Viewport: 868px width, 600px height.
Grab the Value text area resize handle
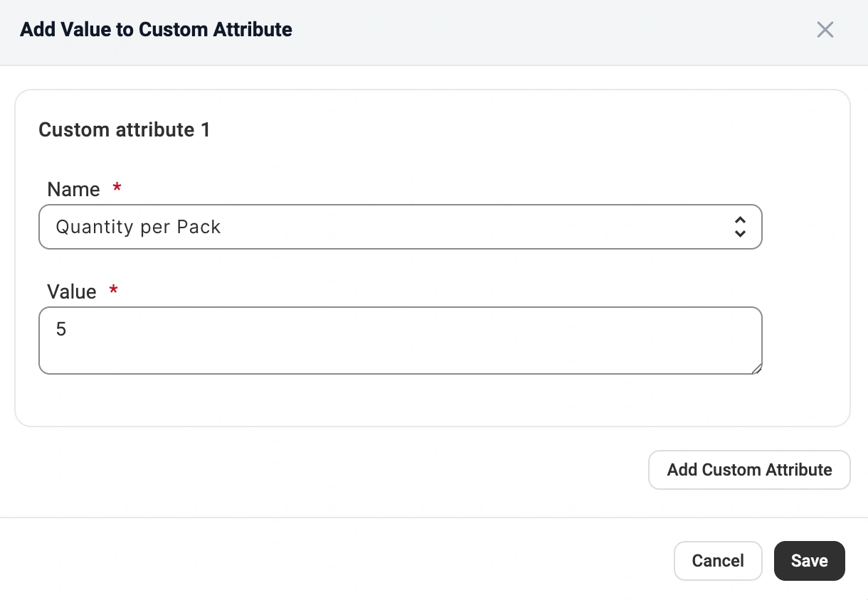(756, 368)
